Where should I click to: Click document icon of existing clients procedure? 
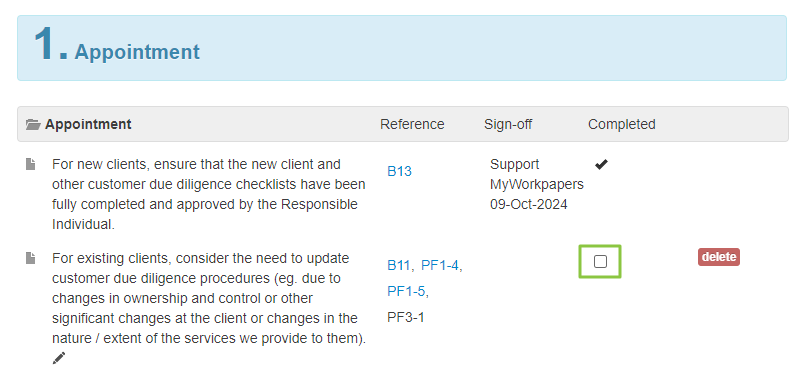coord(31,258)
